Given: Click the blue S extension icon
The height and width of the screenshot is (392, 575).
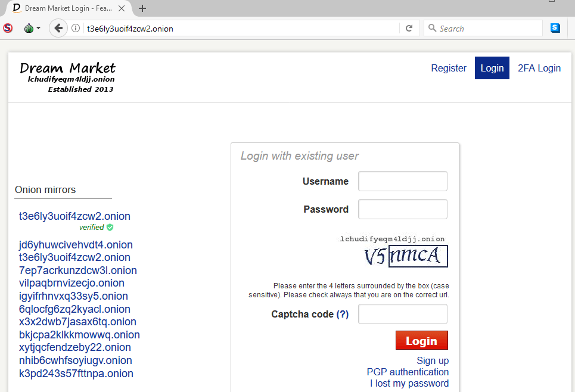Looking at the screenshot, I should click(555, 28).
